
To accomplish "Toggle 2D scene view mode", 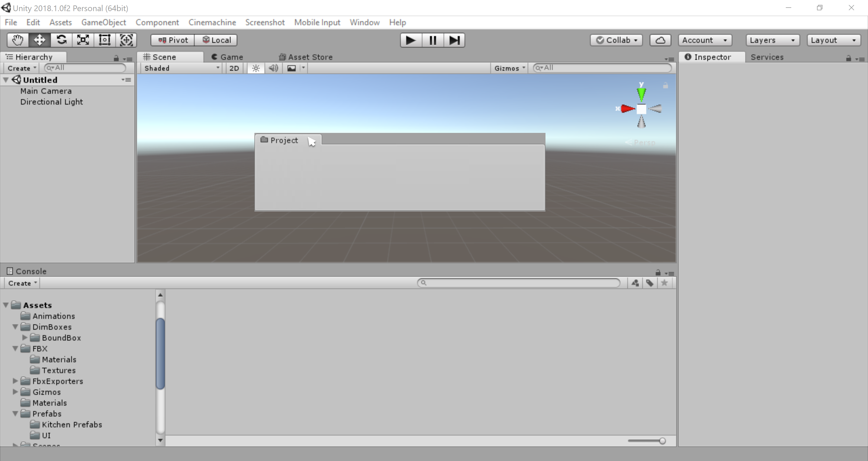I will [234, 68].
